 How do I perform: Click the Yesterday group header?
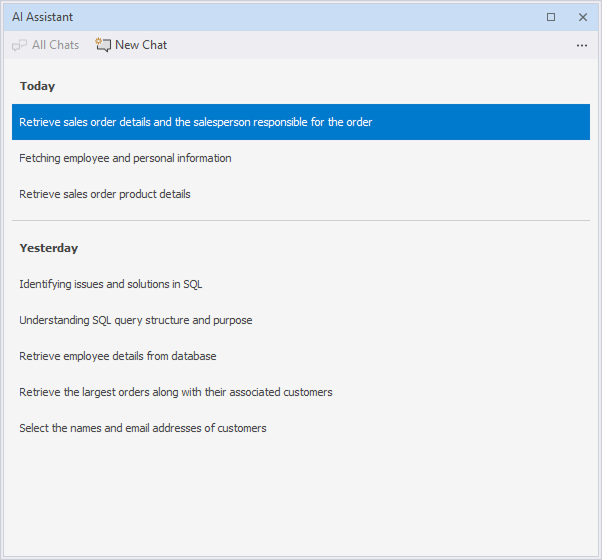pos(49,248)
